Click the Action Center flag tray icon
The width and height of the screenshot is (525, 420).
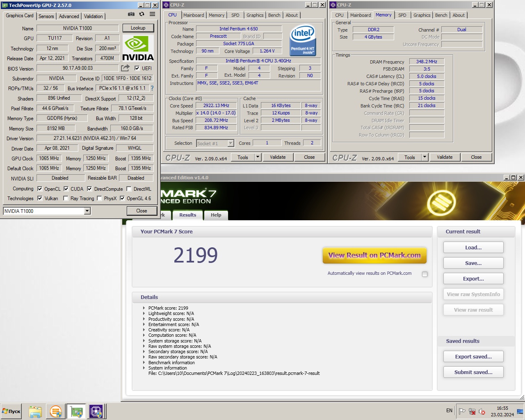tap(462, 411)
